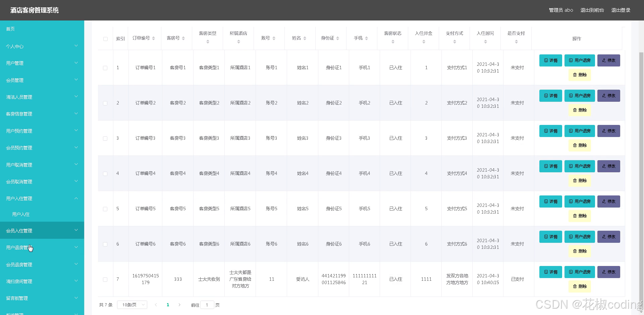Sort by 支付方式 column sort icon
Screen dimensions: 644x315
pyautogui.click(x=454, y=42)
